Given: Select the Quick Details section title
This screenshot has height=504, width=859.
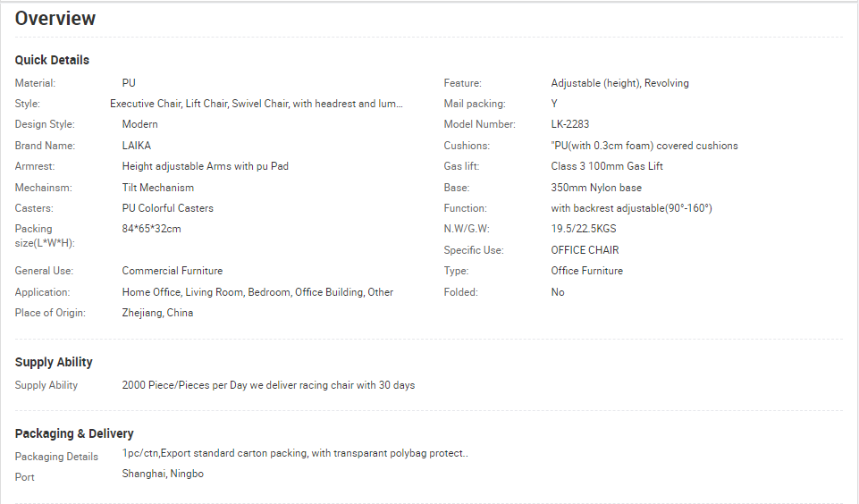Looking at the screenshot, I should click(52, 60).
